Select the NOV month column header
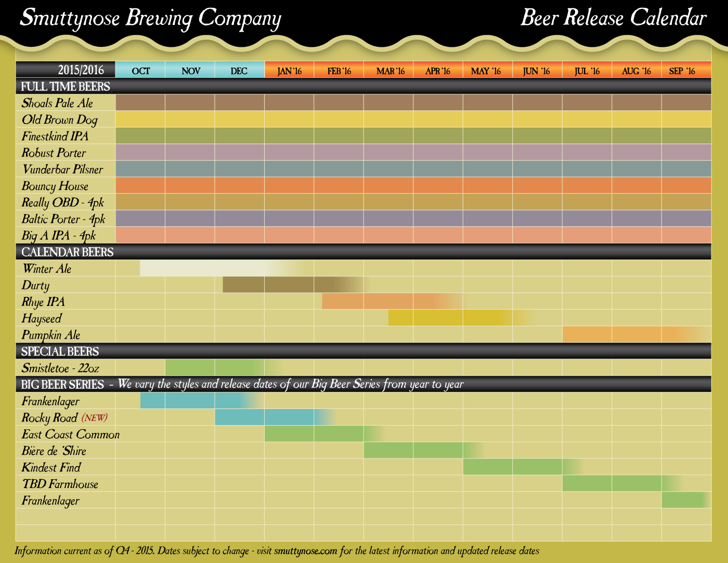728x563 pixels. 190,70
